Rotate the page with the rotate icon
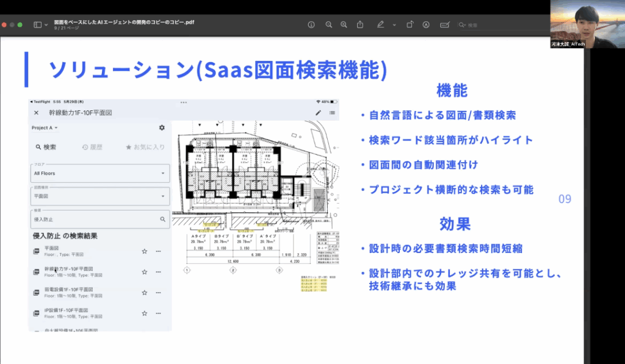Viewport: 625px width, 364px height. click(x=410, y=24)
